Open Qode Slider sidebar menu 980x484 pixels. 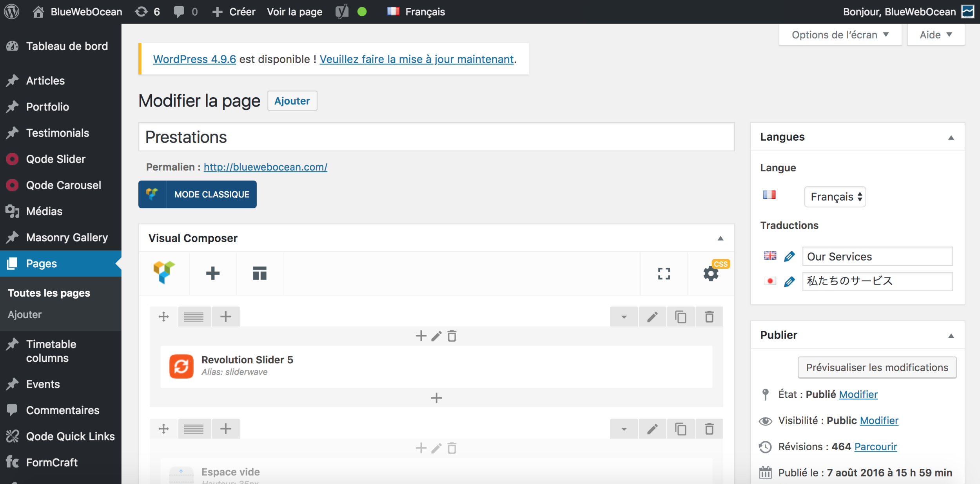click(55, 159)
